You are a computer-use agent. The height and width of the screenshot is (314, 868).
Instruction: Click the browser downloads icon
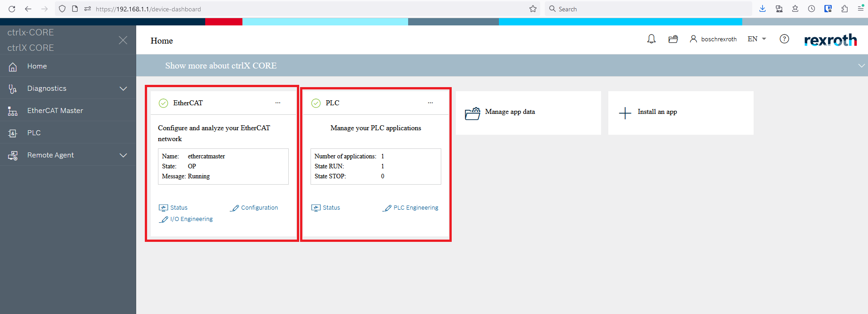[x=763, y=9]
